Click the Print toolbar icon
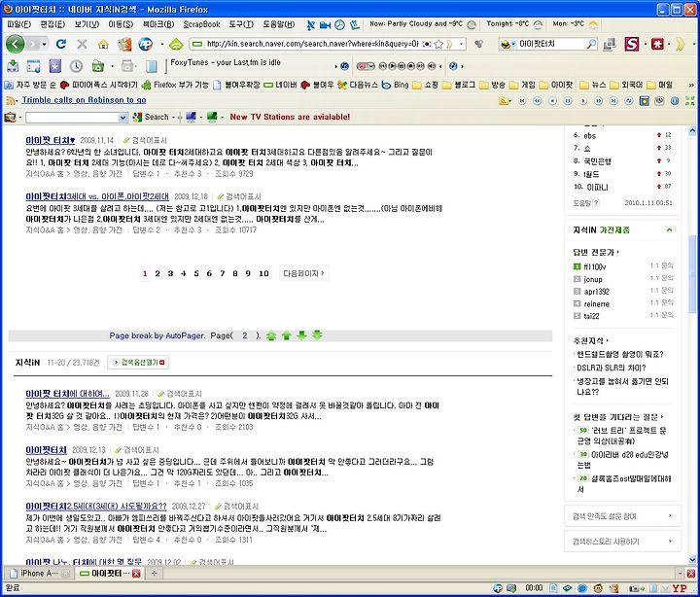The image size is (700, 597). [x=127, y=66]
